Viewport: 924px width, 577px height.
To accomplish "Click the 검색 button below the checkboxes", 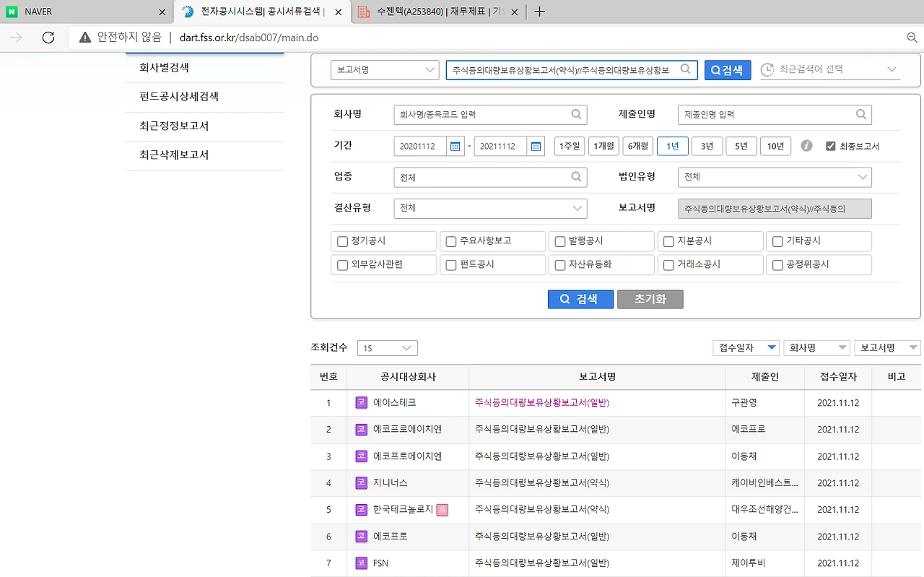I will pos(580,299).
